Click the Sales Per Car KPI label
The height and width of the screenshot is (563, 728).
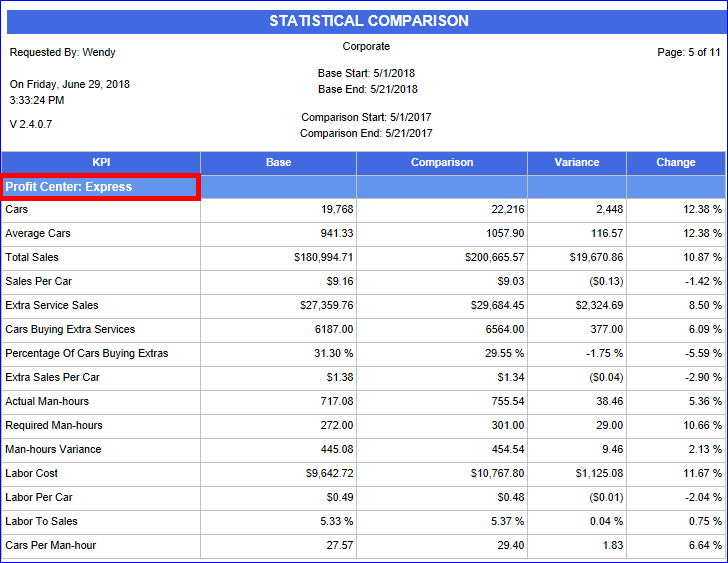[38, 282]
